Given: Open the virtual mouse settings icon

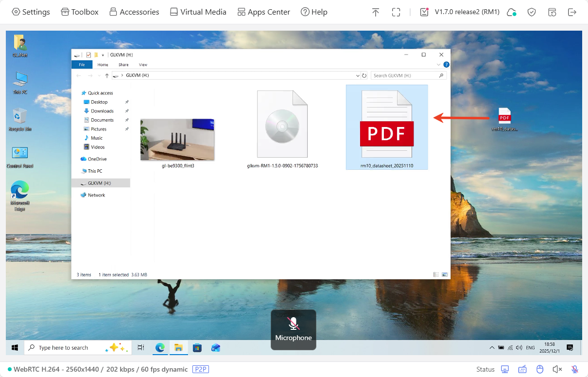Looking at the screenshot, I should pyautogui.click(x=539, y=369).
